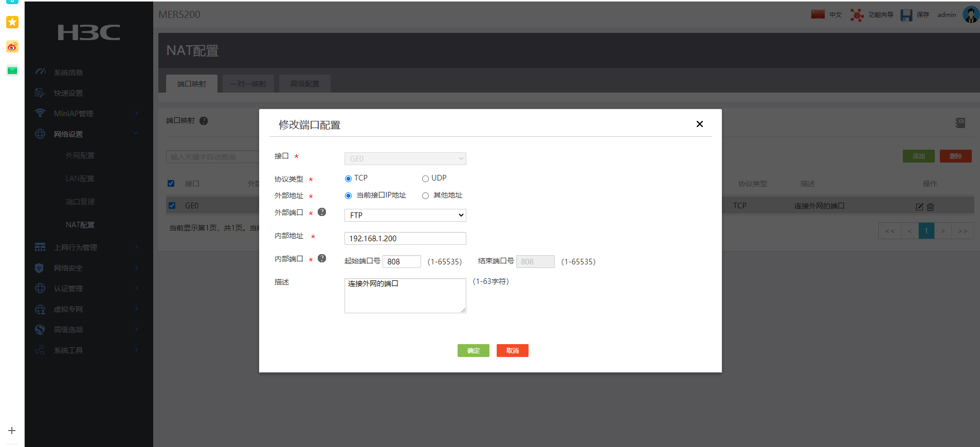Screen dimensions: 980x447
Task: Click the 快速设置 icon in sidebar
Action: [40, 93]
